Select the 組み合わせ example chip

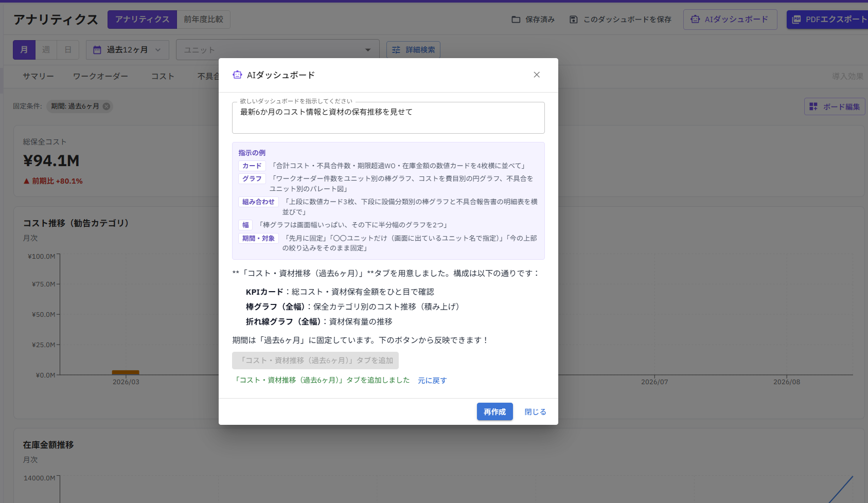pos(258,202)
